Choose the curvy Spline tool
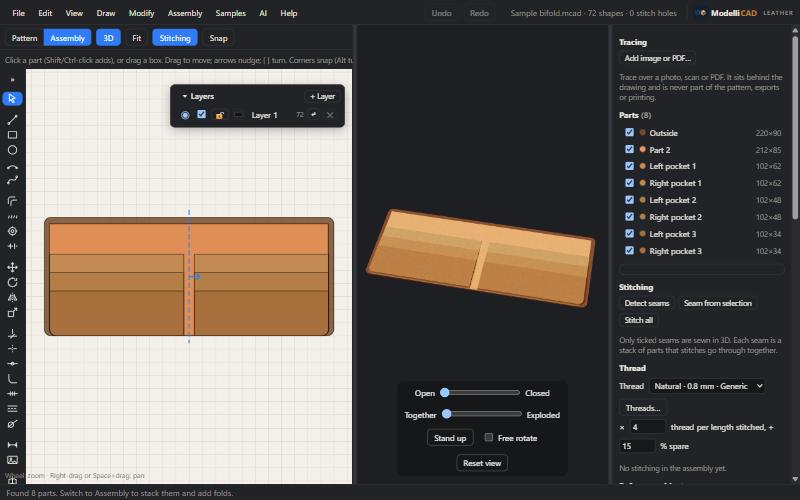The image size is (800, 500). [x=12, y=180]
